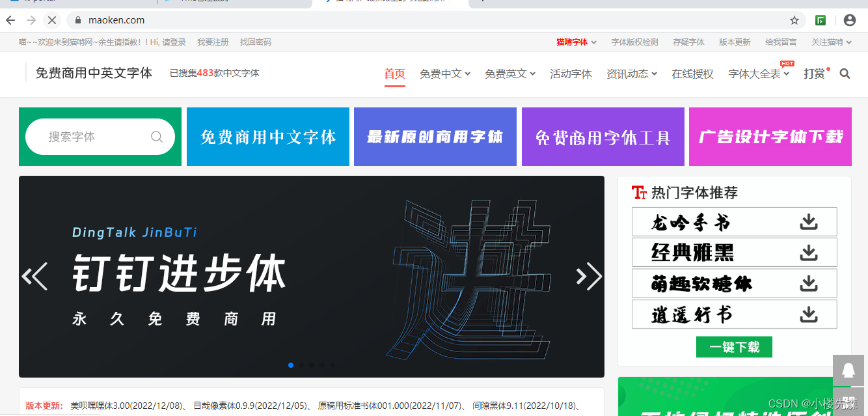Open the browser profile avatar icon
The height and width of the screenshot is (416, 868).
[x=849, y=20]
